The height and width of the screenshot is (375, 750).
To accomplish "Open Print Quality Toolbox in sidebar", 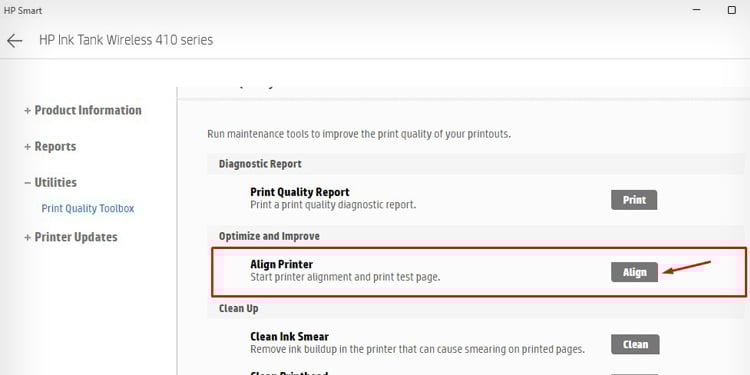I will click(88, 209).
